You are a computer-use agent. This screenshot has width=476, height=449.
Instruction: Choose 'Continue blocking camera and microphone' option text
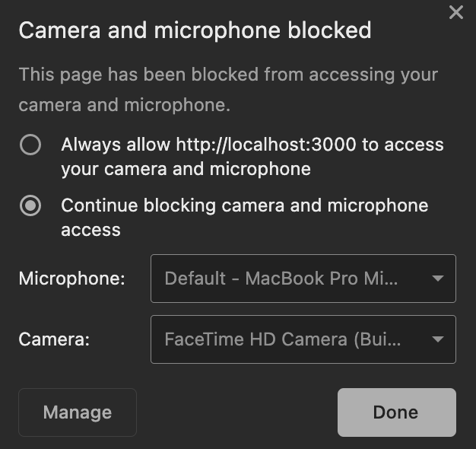(x=244, y=218)
